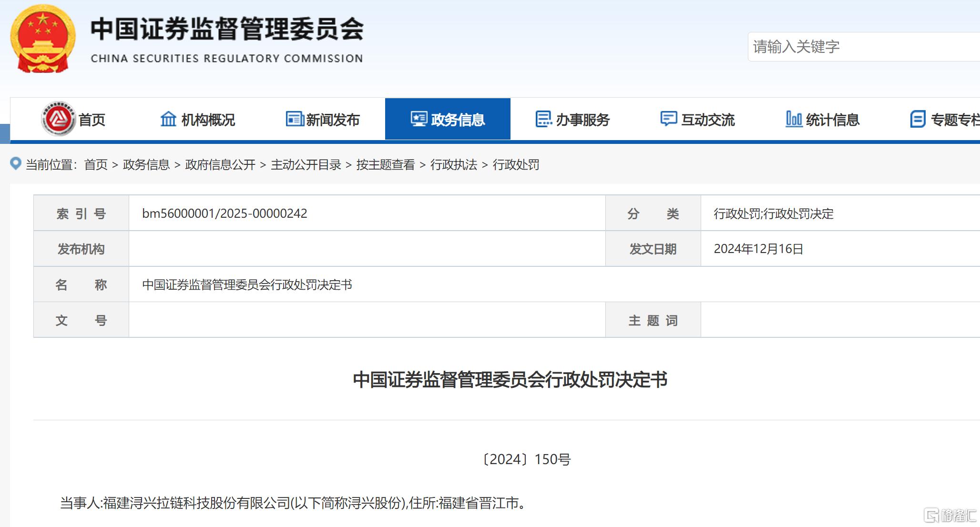Go to 主动公开目录 in the breadcrumb

pos(306,165)
